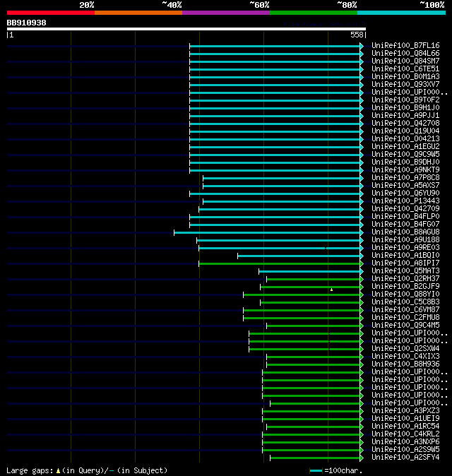Select the UniRef100_O04213 label
This screenshot has width=452, height=476.
(x=405, y=138)
